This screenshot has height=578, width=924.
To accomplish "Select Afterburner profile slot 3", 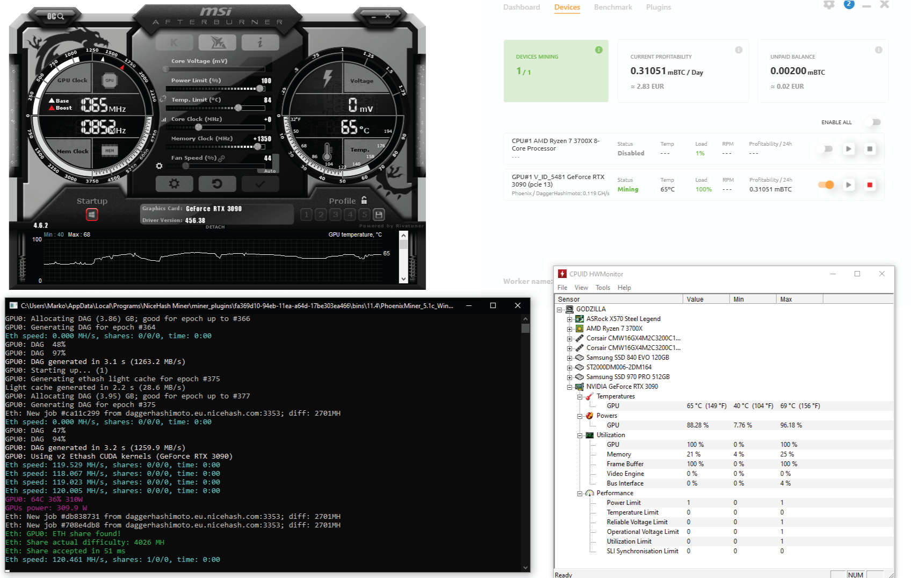I will point(335,215).
